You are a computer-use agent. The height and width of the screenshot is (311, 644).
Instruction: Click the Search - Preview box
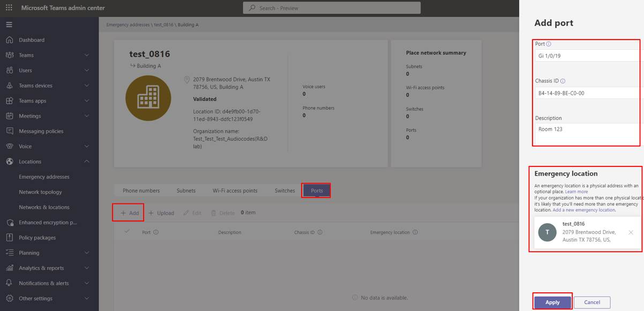point(332,8)
